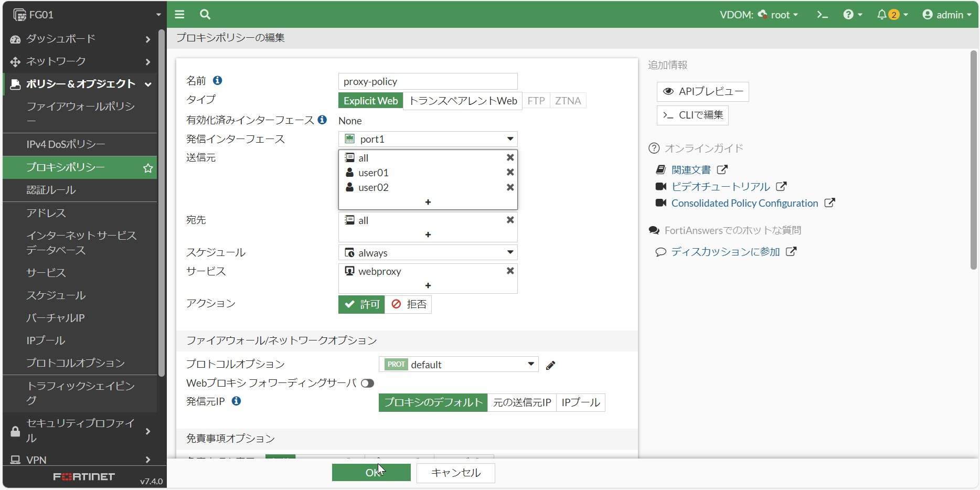Click the star to favorite プロキシポリシー
980x490 pixels.
click(147, 168)
